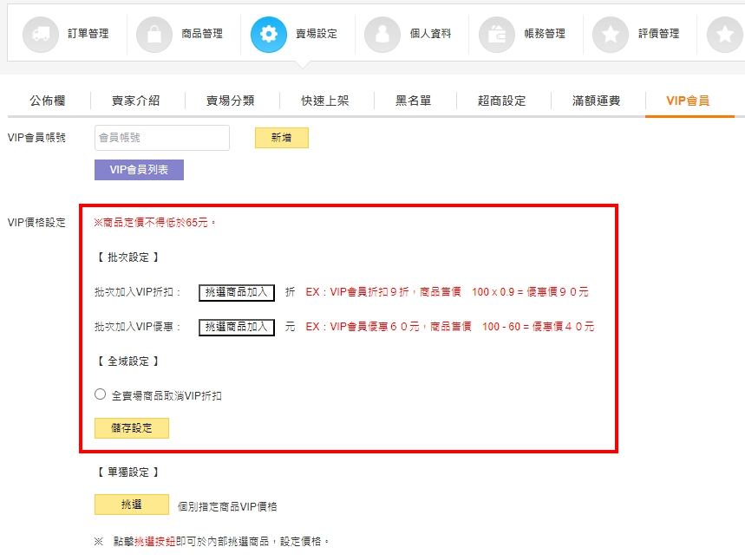Switch to the 黑名單 tab
Image resolution: width=745 pixels, height=560 pixels.
coord(414,101)
